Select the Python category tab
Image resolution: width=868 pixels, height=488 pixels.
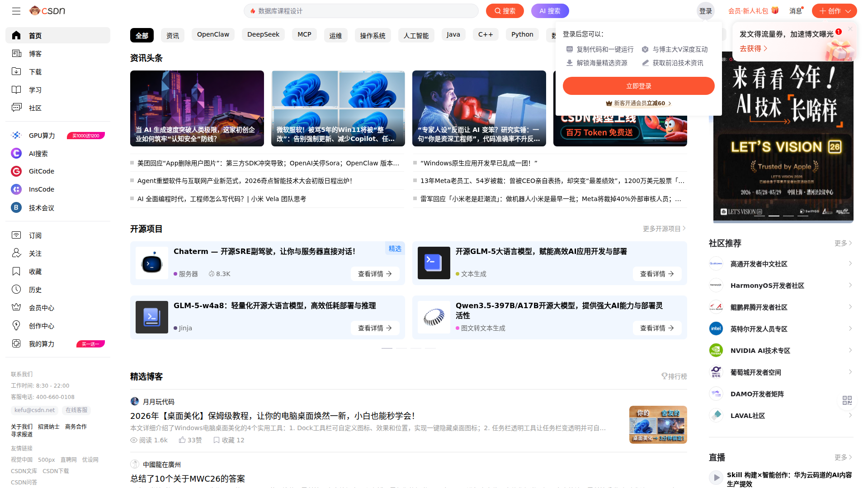click(522, 35)
